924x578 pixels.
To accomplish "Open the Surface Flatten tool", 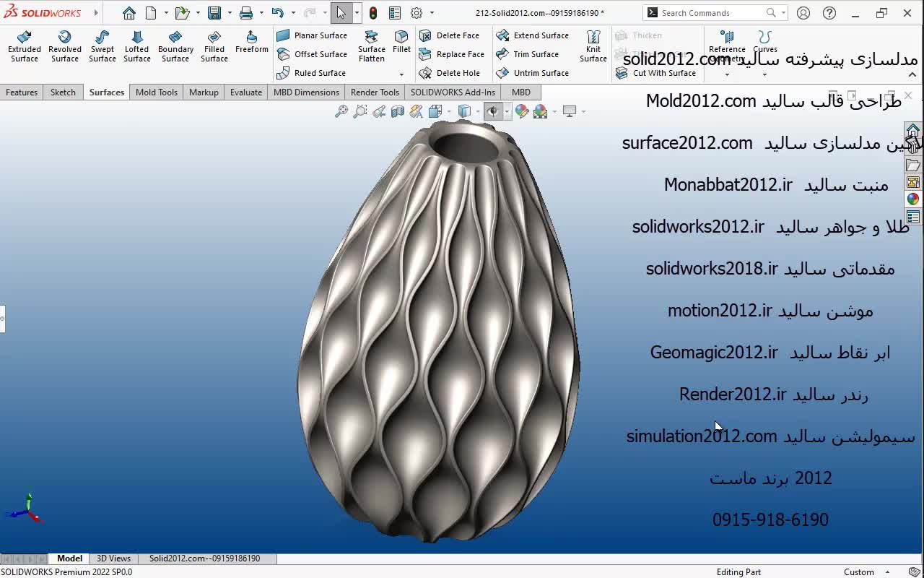I will click(372, 46).
